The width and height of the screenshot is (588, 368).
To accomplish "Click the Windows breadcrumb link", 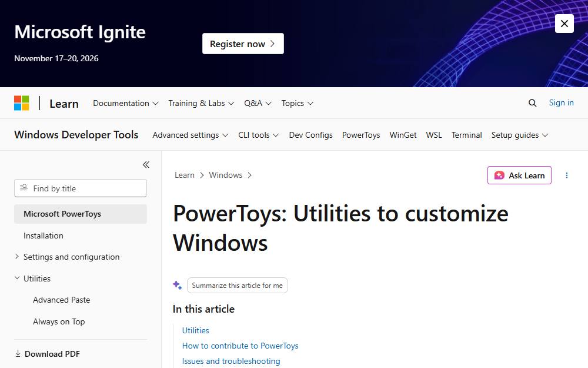I will coord(225,175).
